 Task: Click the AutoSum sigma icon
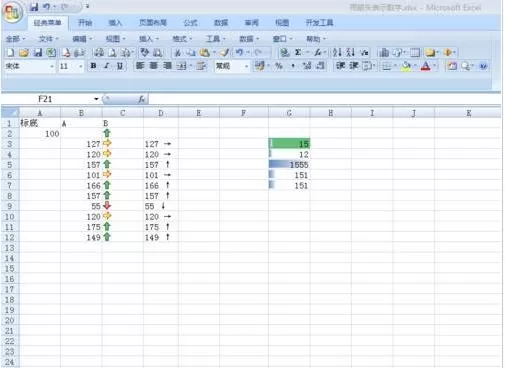298,52
